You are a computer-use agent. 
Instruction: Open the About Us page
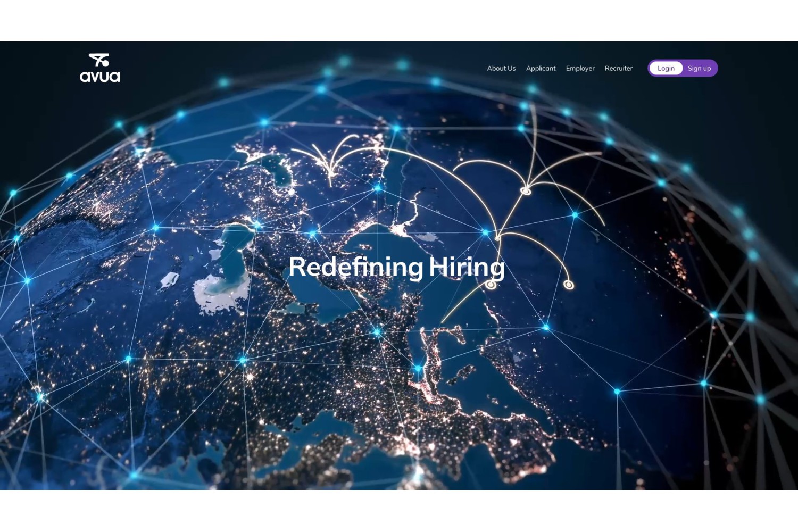[x=501, y=68]
